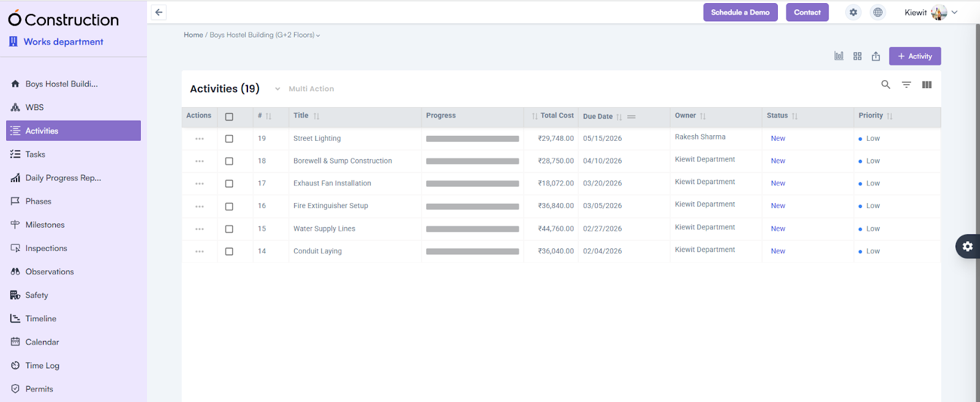
Task: Switch to the grid card view icon
Action: point(858,56)
